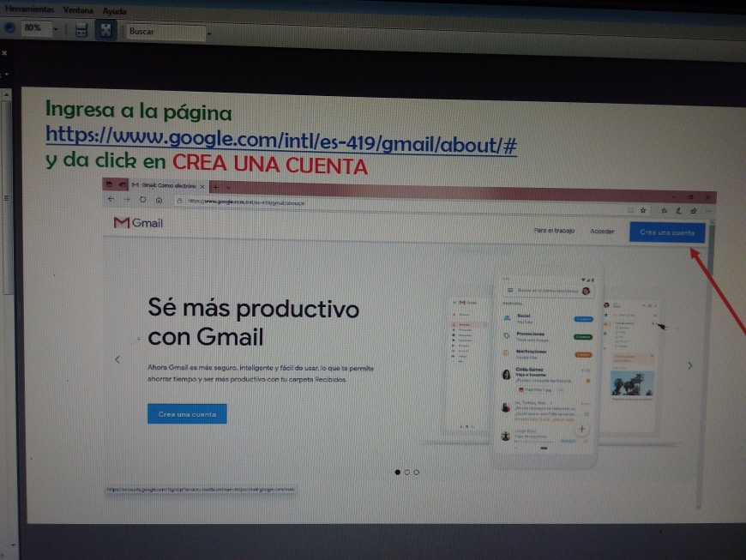
Task: Click the Acceder link
Action: click(x=602, y=232)
